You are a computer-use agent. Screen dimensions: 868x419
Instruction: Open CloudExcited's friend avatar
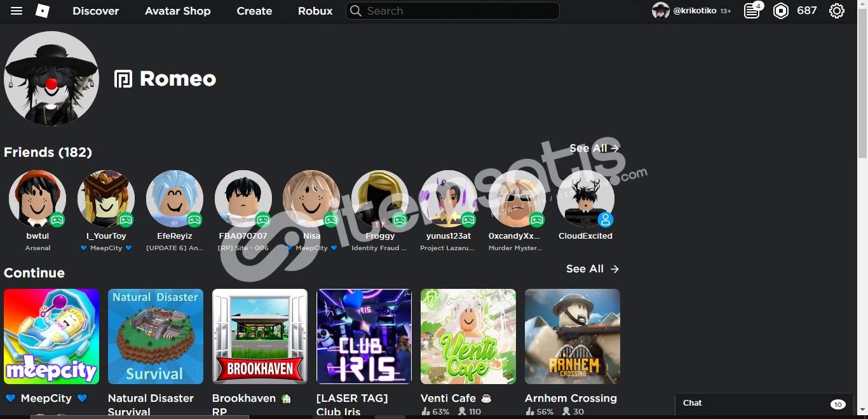[586, 199]
